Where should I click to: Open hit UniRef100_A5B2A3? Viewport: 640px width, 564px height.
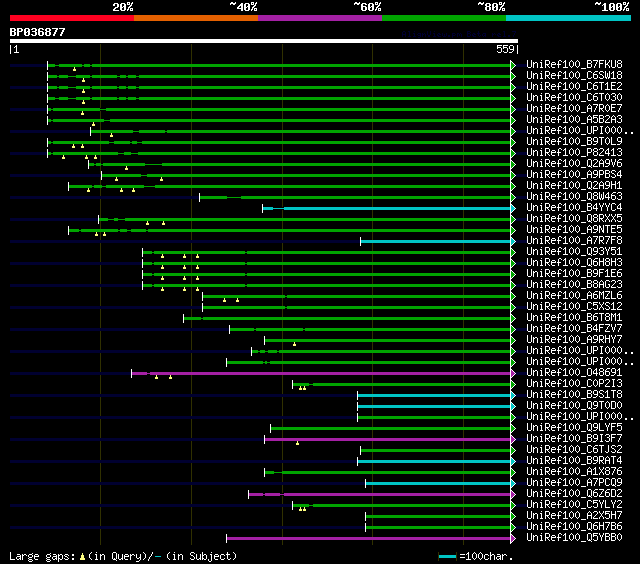pyautogui.click(x=574, y=120)
